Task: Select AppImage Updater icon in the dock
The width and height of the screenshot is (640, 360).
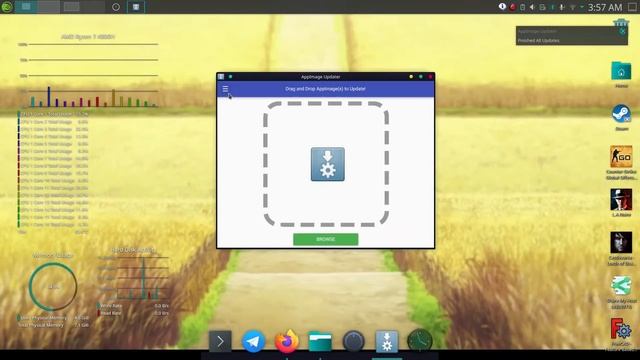Action: (387, 341)
